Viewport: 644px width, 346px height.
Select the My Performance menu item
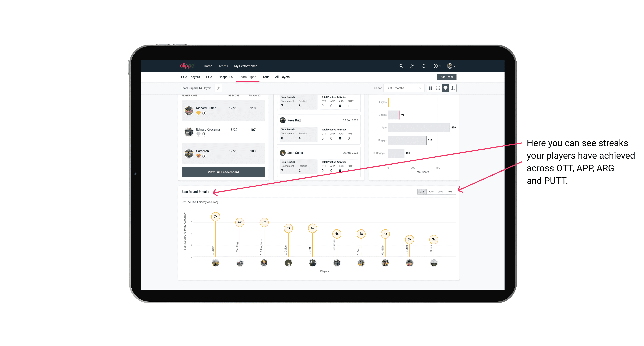(x=246, y=66)
